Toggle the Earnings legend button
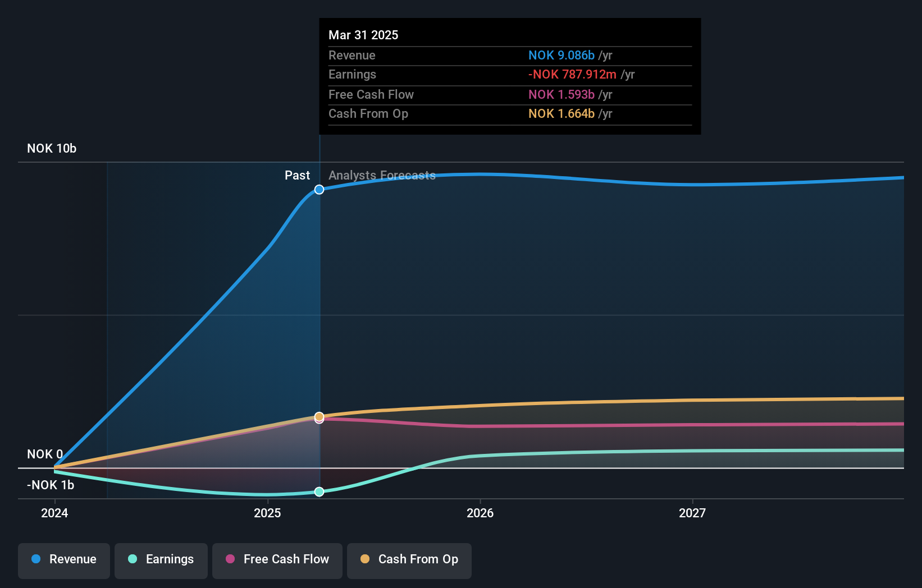This screenshot has height=588, width=922. click(161, 561)
